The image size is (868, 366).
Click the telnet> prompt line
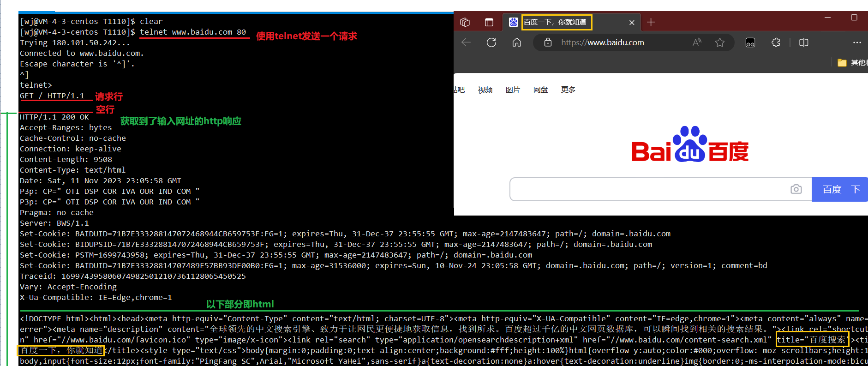[36, 85]
